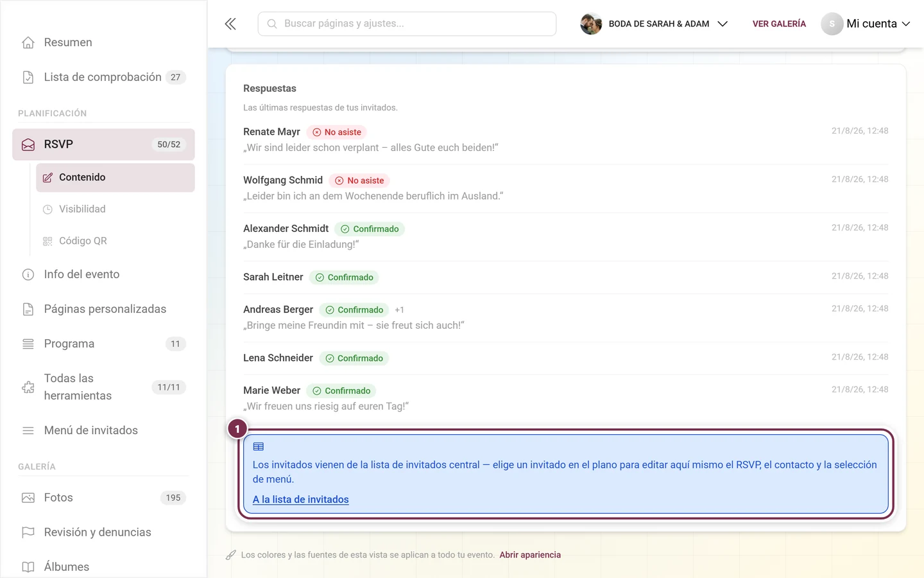Open the Programa section with 11 items

[x=103, y=344]
